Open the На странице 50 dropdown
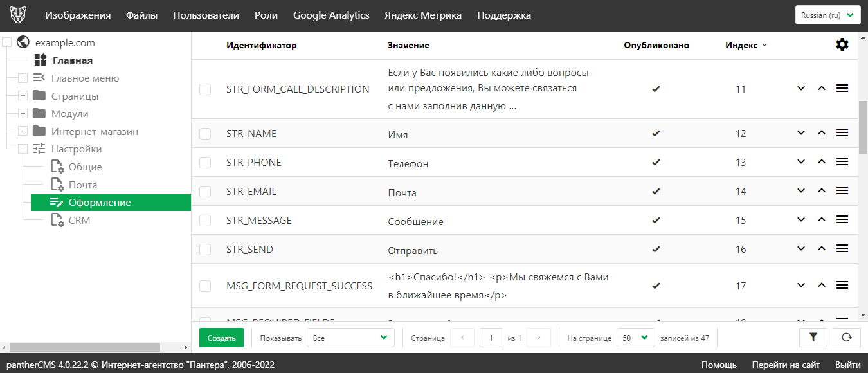 tap(635, 338)
